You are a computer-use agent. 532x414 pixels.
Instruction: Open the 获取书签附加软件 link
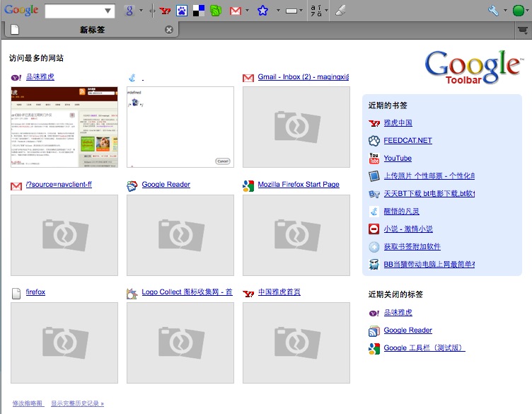coord(412,247)
